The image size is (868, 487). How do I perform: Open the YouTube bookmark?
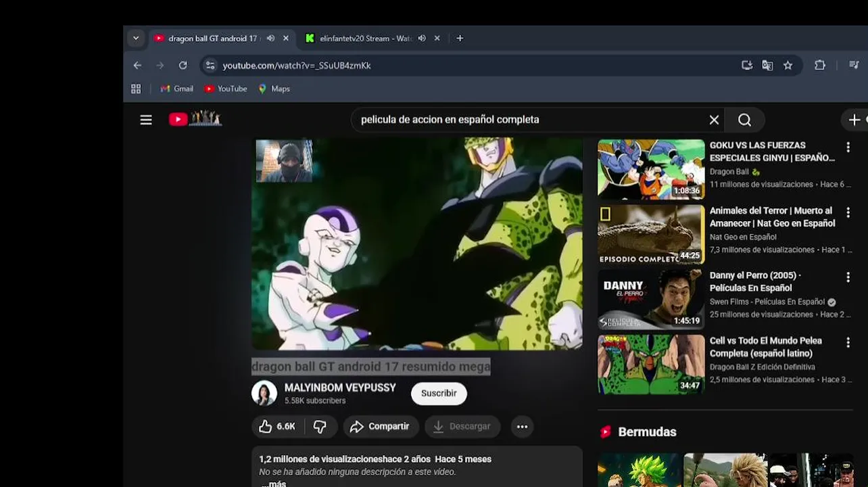[226, 89]
